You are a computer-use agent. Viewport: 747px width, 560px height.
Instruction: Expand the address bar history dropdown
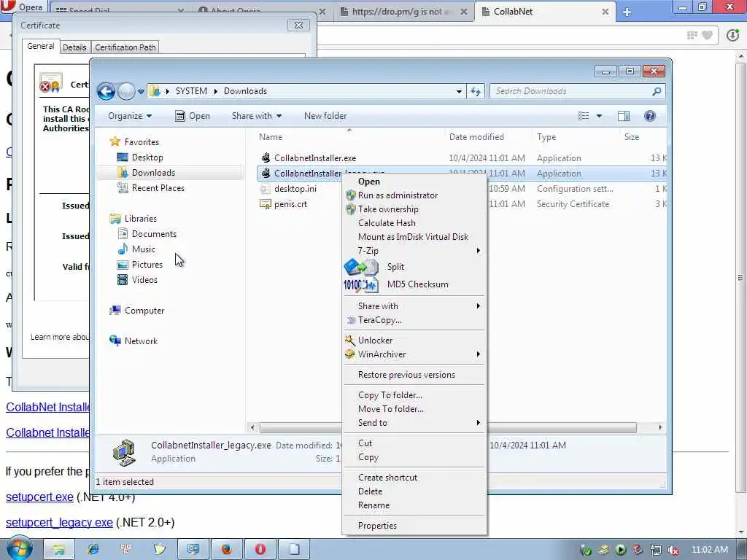459,91
